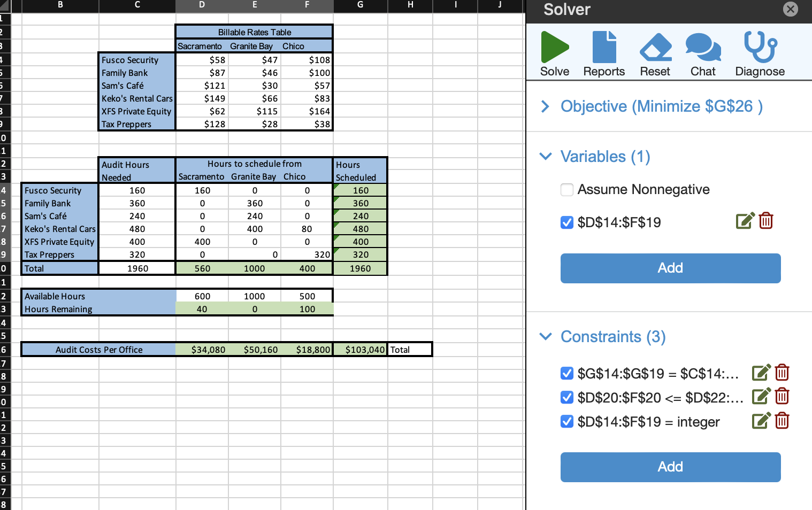Click Add button under Constraints

click(670, 467)
